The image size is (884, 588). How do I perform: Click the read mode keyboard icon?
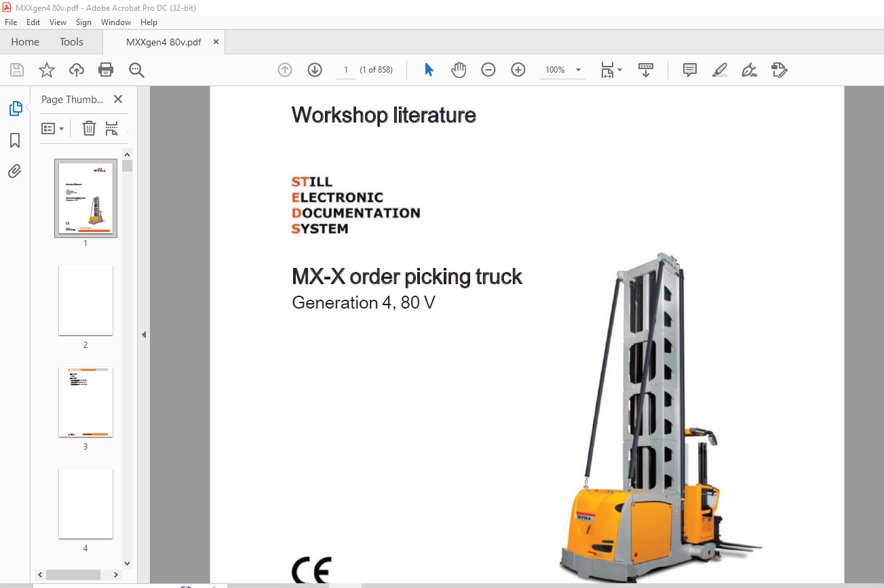point(645,70)
